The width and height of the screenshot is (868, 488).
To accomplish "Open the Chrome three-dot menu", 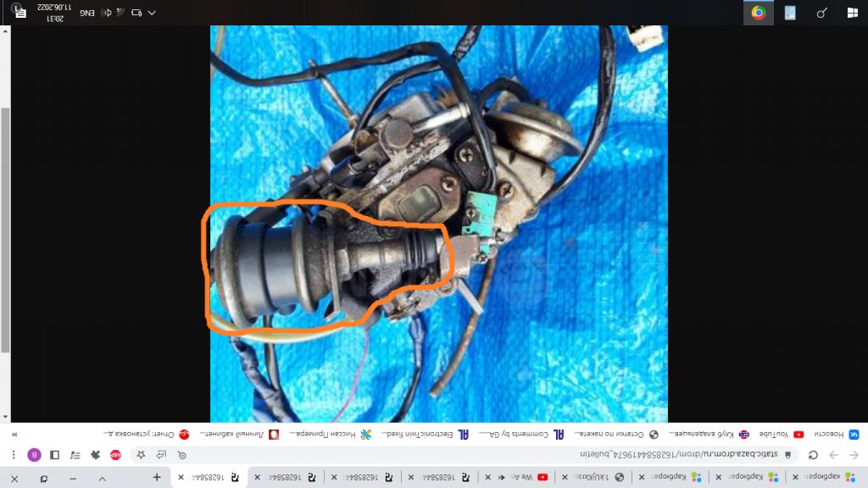I will click(13, 455).
